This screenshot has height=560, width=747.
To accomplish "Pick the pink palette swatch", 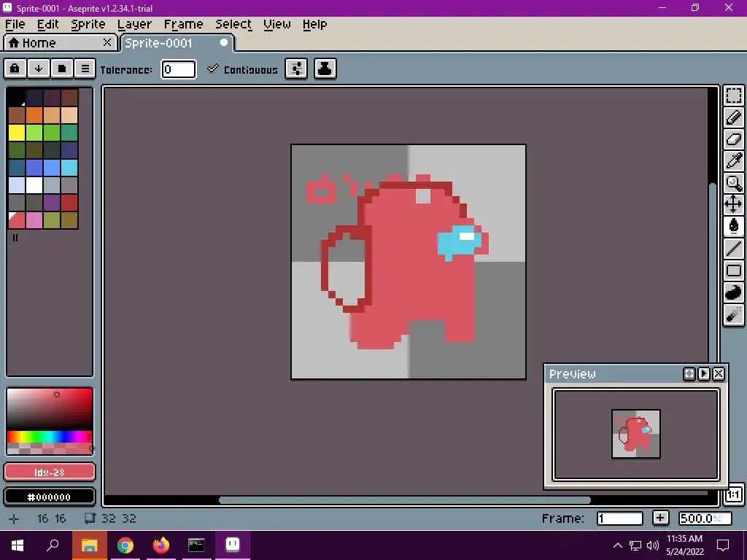I will (34, 220).
